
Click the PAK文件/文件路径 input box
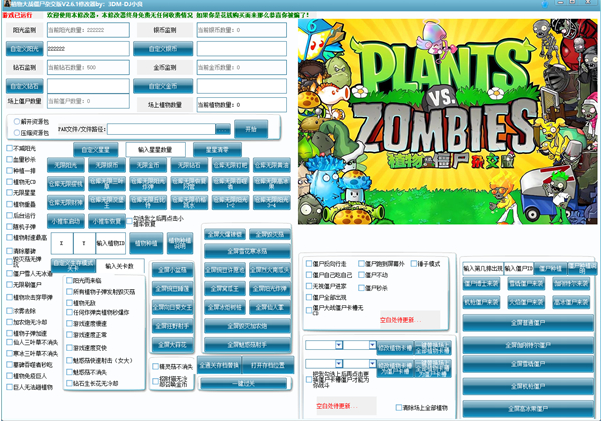pos(161,129)
